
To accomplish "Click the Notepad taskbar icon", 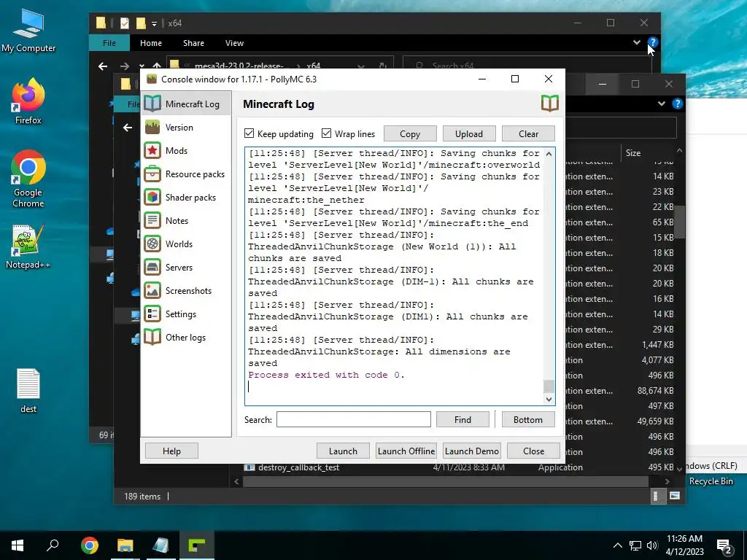I will tap(161, 545).
